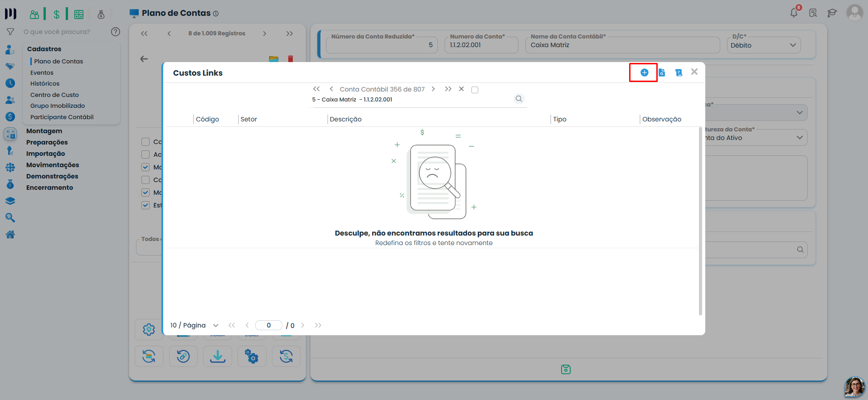
Task: Open the document search icon in Custos Links header
Action: (x=662, y=72)
